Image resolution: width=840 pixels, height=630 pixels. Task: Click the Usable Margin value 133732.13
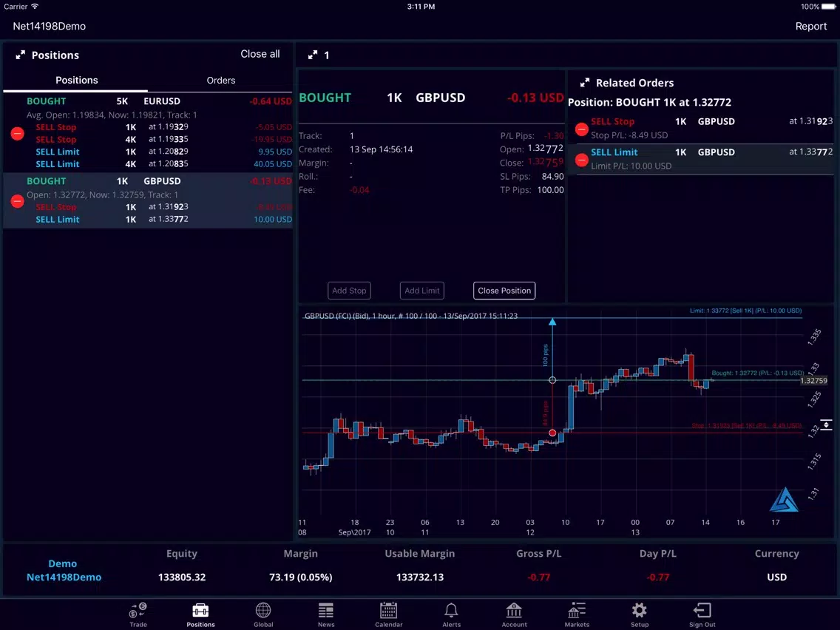tap(419, 577)
